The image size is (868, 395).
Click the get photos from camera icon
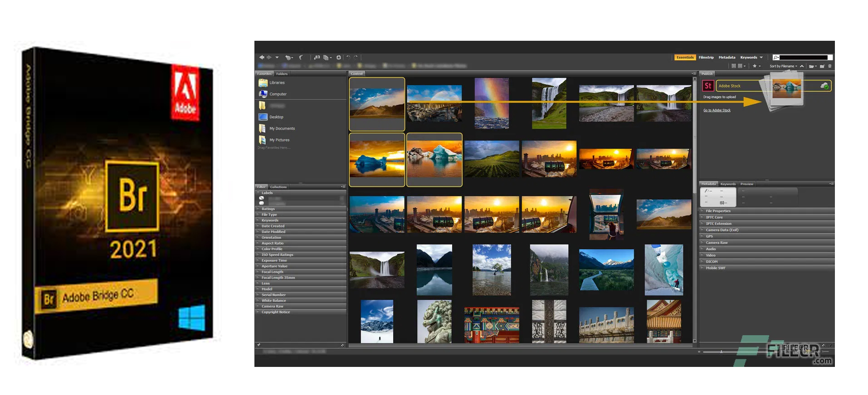tap(317, 58)
